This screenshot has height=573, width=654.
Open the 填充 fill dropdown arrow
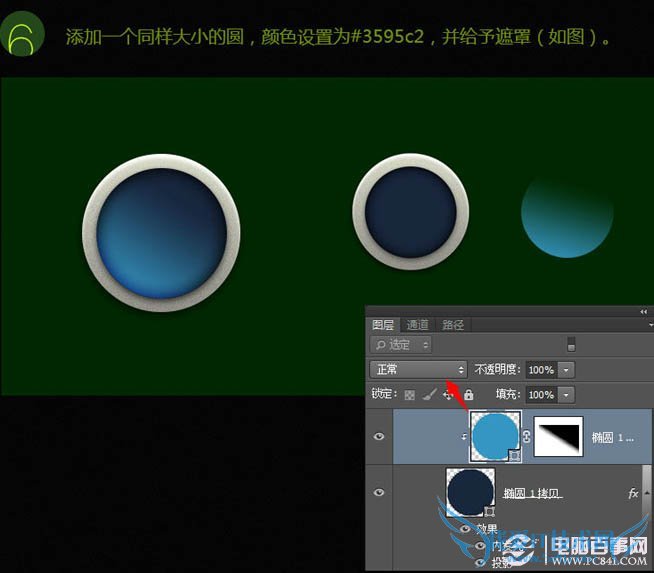pos(567,395)
